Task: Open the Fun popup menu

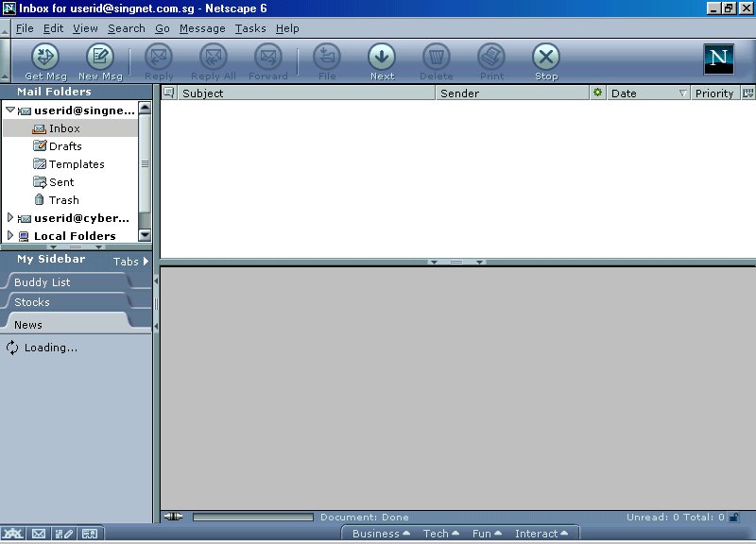Action: tap(487, 534)
